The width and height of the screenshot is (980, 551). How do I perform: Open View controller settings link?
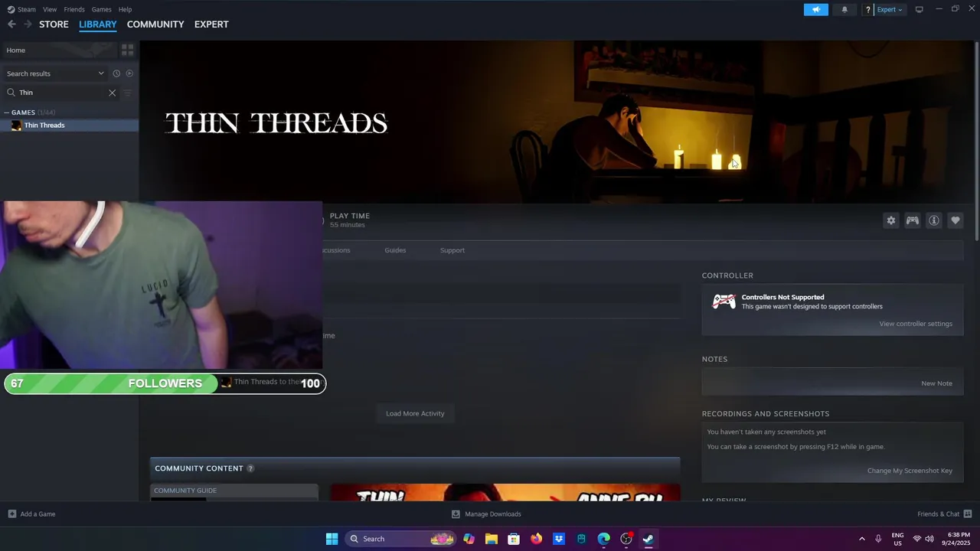[x=916, y=324]
